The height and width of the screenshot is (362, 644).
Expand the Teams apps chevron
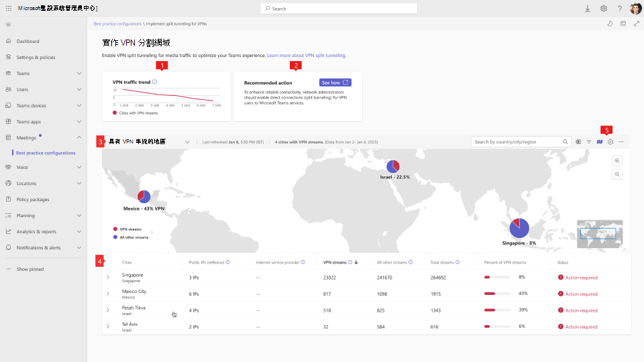[79, 122]
